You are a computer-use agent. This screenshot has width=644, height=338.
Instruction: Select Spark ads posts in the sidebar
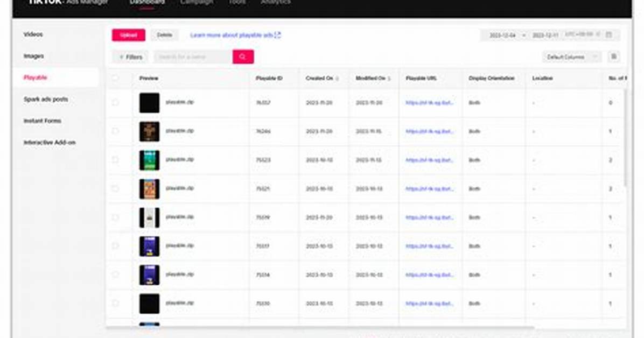click(x=46, y=100)
